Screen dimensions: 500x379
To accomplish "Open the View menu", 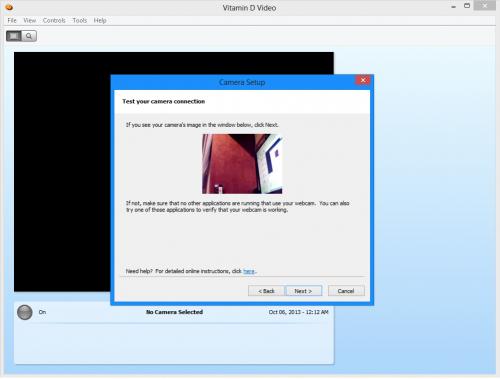I will 30,21.
